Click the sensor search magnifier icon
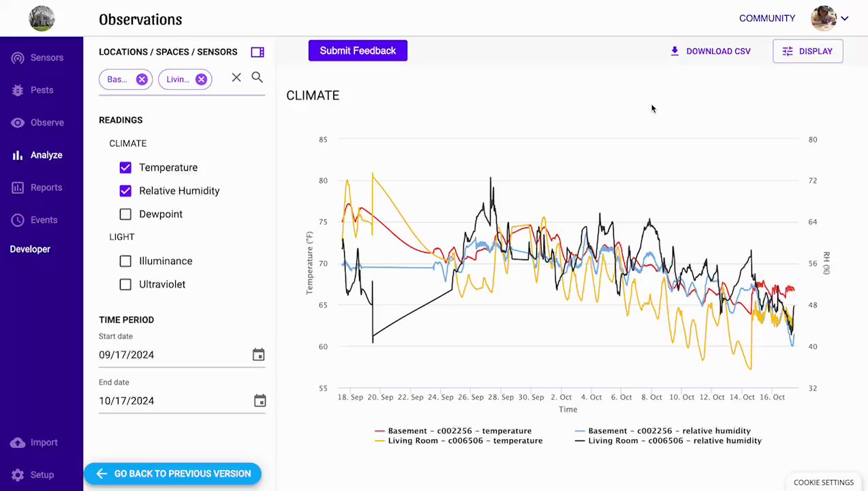868x491 pixels. pos(257,78)
